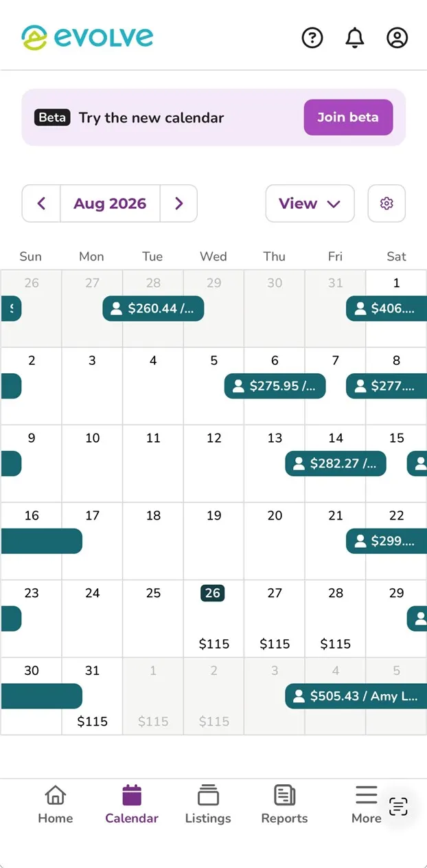Screen dimensions: 427x868
Task: Select August 26 highlighted date
Action: [213, 593]
